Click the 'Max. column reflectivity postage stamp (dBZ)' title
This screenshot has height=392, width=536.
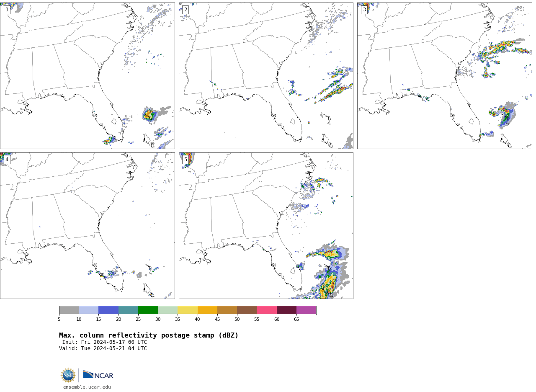point(149,335)
